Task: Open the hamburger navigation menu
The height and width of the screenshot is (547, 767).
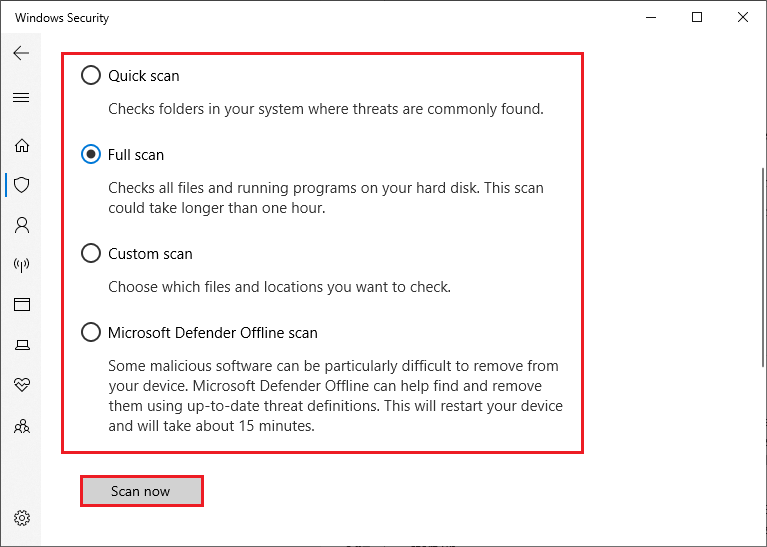Action: click(21, 97)
